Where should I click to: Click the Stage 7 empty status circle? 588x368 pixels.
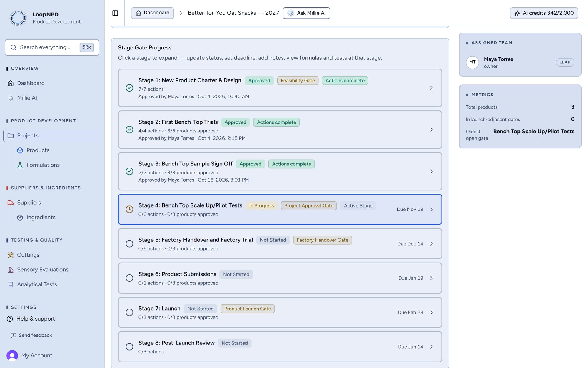click(x=129, y=313)
